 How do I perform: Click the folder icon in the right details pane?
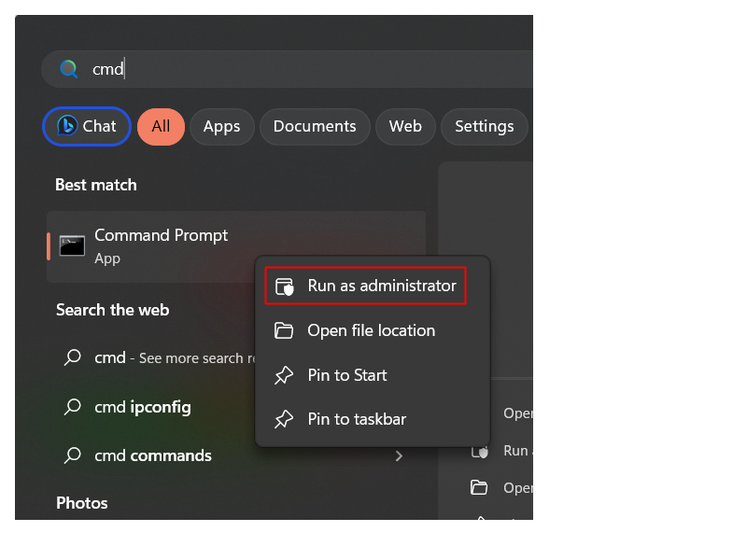(x=479, y=487)
